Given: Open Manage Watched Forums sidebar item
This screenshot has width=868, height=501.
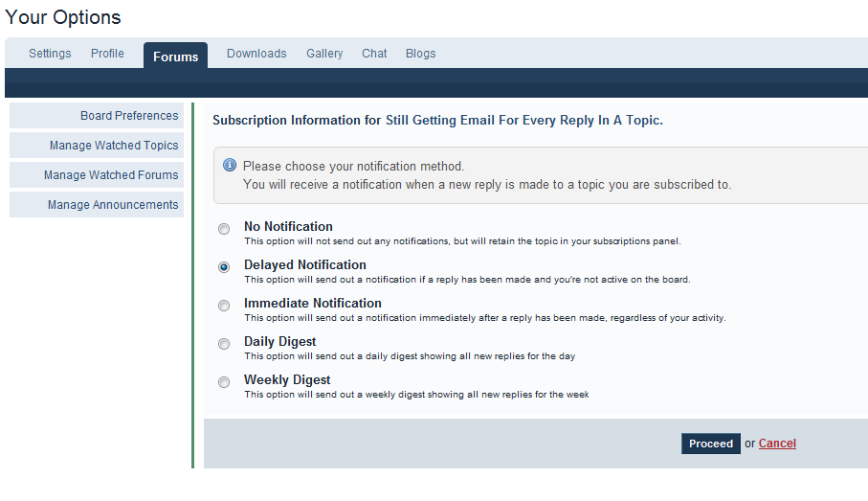Looking at the screenshot, I should (x=97, y=175).
